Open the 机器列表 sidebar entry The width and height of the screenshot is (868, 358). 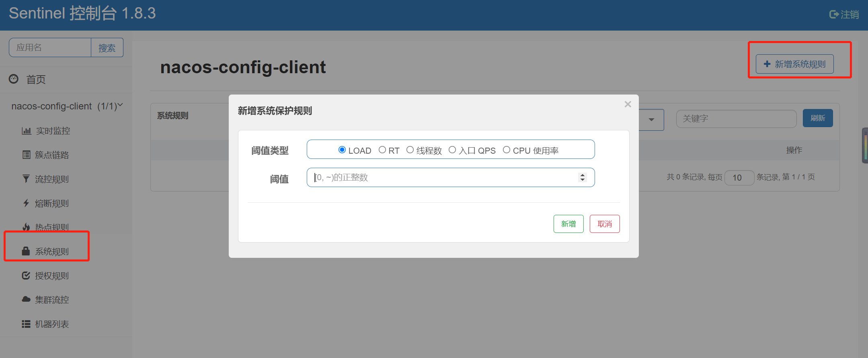pyautogui.click(x=52, y=324)
